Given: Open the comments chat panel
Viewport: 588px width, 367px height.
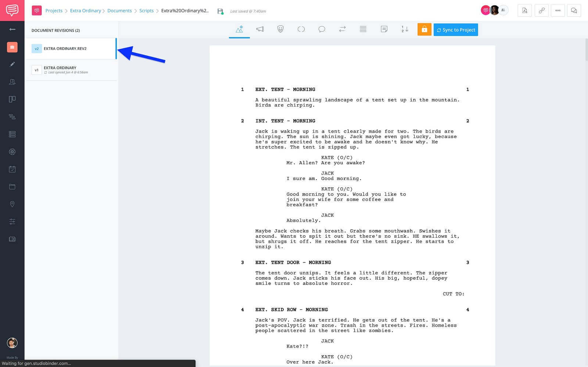Looking at the screenshot, I should 574,11.
